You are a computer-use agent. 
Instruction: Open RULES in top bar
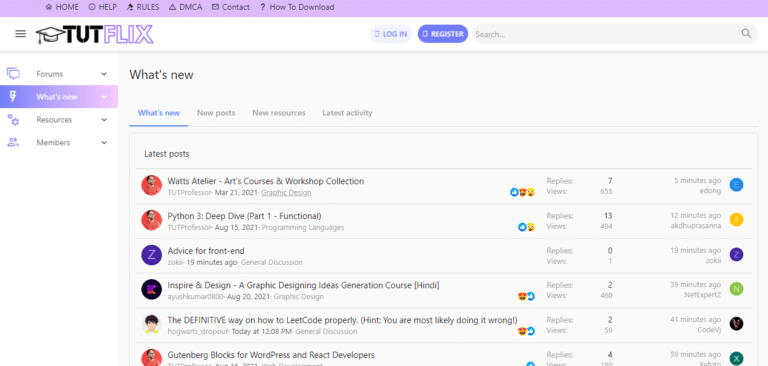[143, 7]
